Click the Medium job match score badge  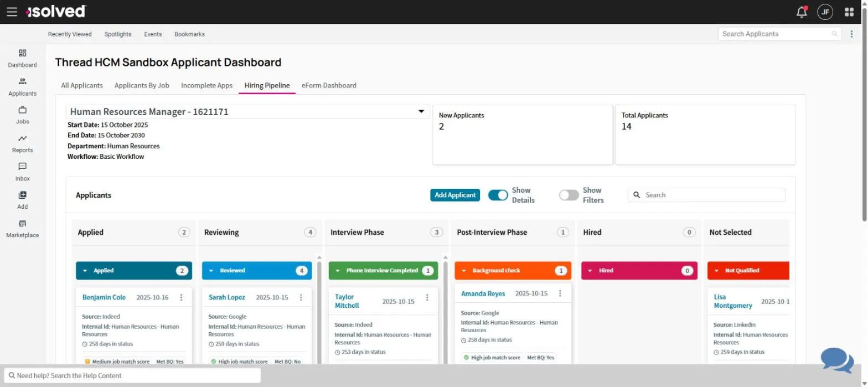pos(117,362)
